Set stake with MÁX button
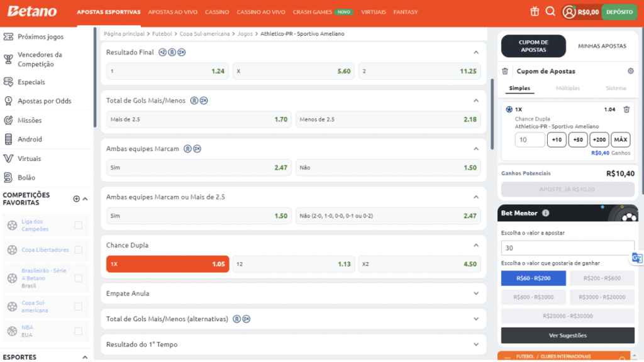 (x=620, y=140)
